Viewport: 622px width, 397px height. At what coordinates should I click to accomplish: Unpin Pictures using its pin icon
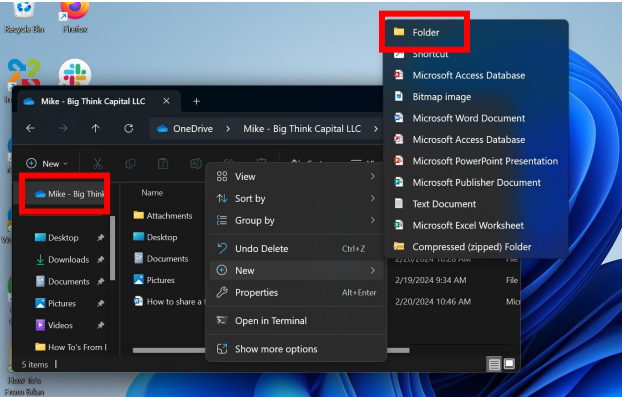(x=100, y=303)
